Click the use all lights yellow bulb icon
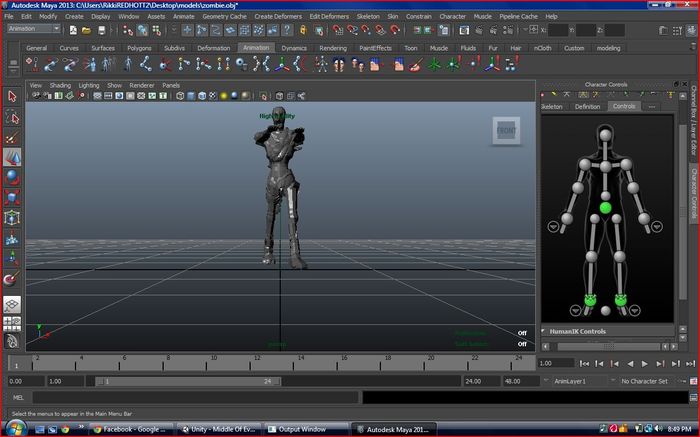 (224, 96)
